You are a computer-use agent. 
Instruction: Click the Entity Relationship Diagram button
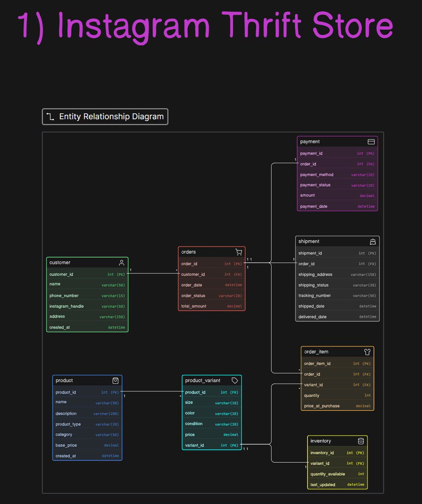(x=105, y=117)
